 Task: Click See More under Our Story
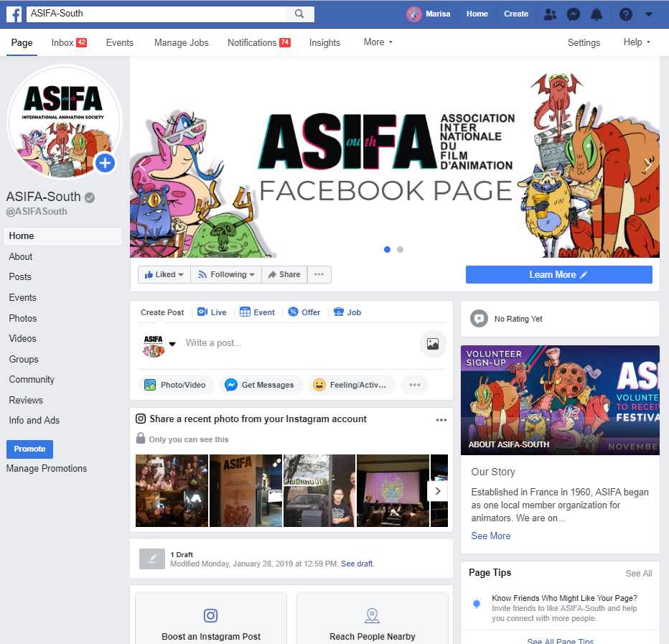491,536
